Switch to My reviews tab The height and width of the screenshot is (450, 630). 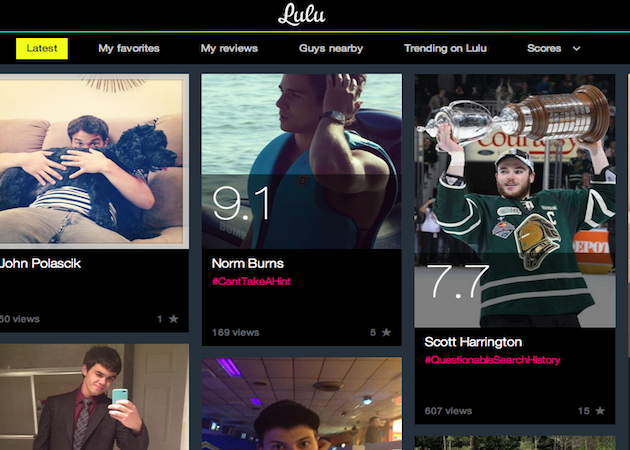coord(229,48)
